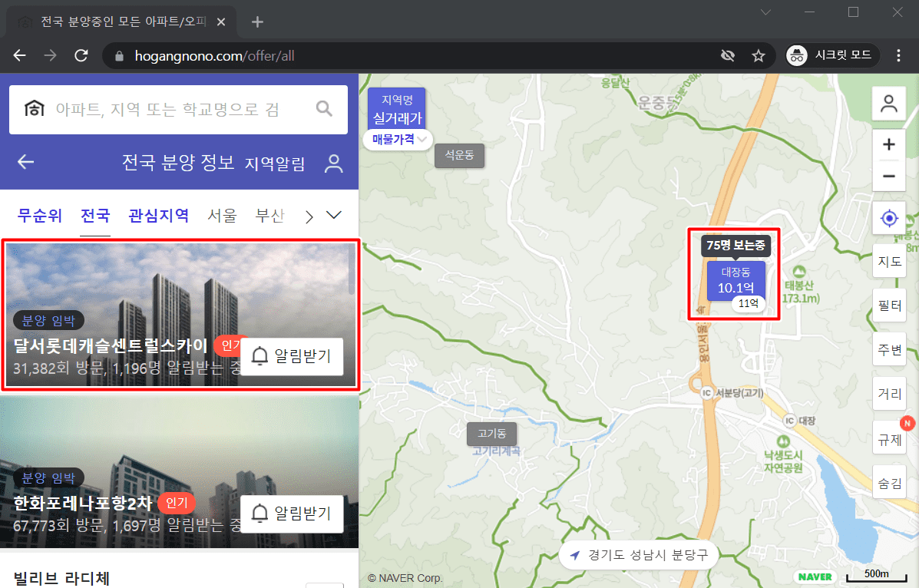The height and width of the screenshot is (588, 919).
Task: Switch to the 무순위 tab
Action: point(40,216)
